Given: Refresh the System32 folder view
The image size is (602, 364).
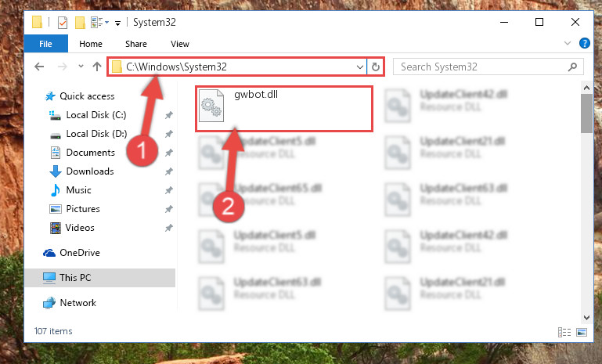Looking at the screenshot, I should (x=376, y=67).
